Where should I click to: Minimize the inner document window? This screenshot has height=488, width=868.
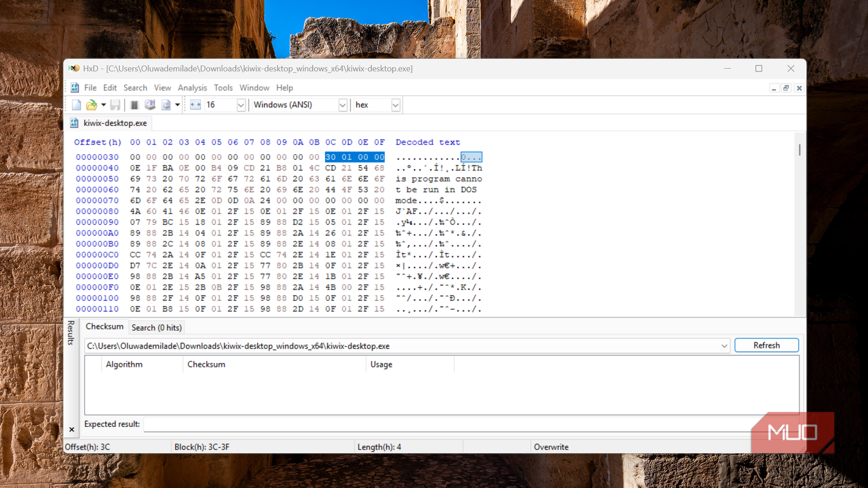pyautogui.click(x=774, y=88)
